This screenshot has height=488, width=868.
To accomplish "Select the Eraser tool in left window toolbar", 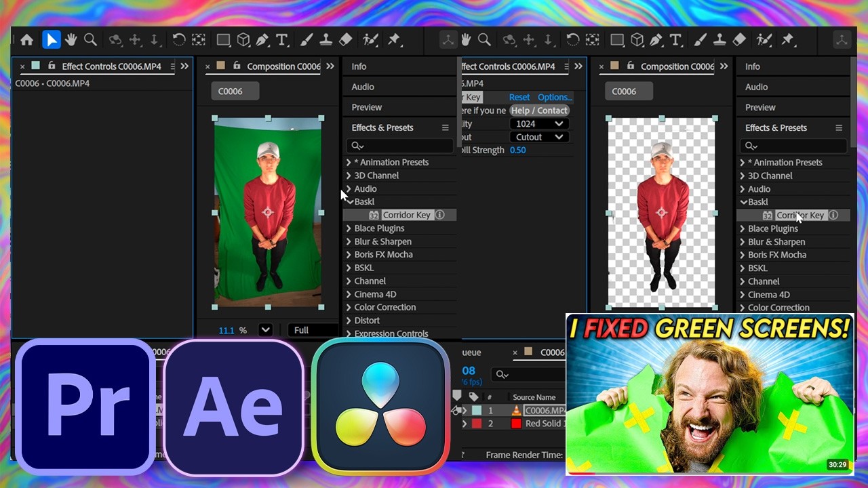I will coord(345,40).
